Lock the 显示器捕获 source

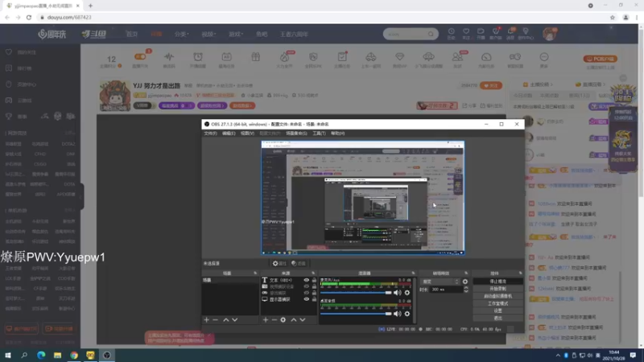[314, 299]
